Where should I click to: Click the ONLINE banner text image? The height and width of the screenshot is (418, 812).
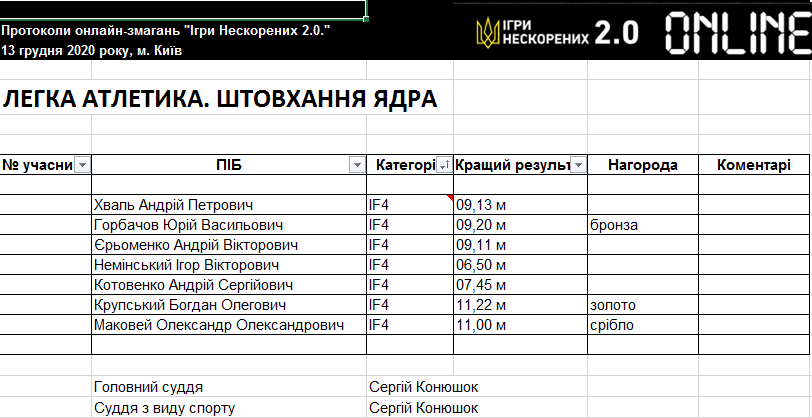pos(737,33)
